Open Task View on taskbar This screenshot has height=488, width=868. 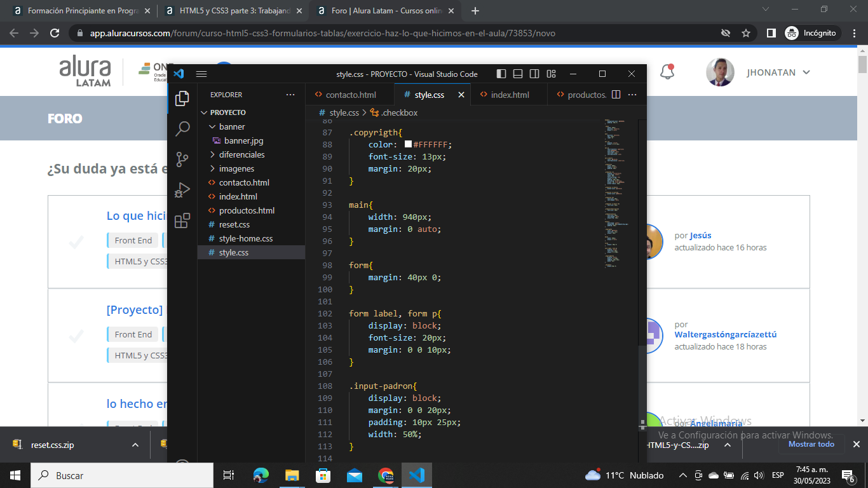coord(229,475)
